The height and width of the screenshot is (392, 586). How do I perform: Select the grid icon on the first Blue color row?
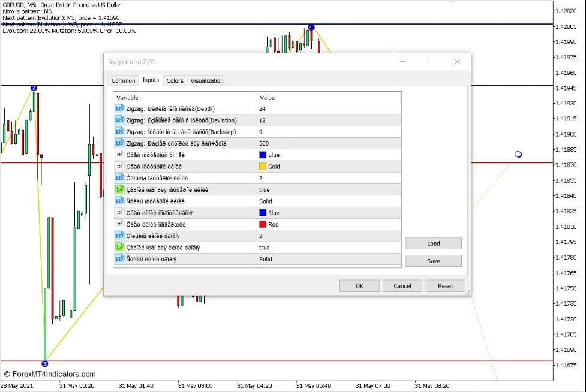click(118, 155)
